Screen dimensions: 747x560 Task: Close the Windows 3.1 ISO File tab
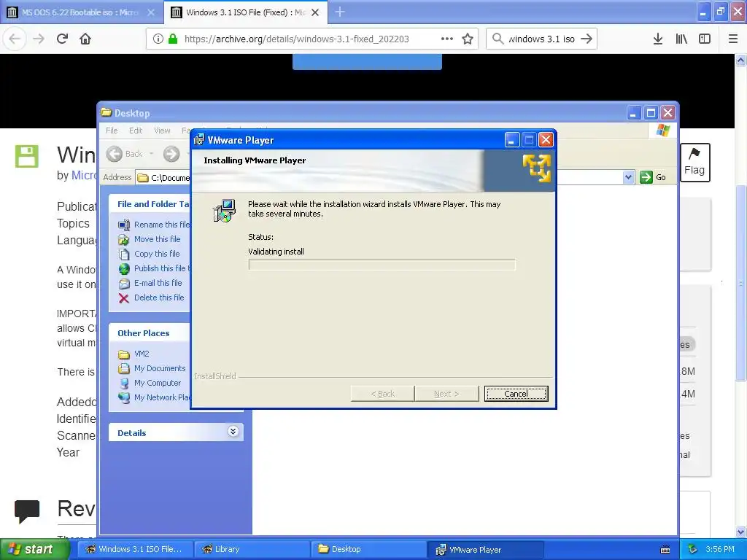(315, 12)
